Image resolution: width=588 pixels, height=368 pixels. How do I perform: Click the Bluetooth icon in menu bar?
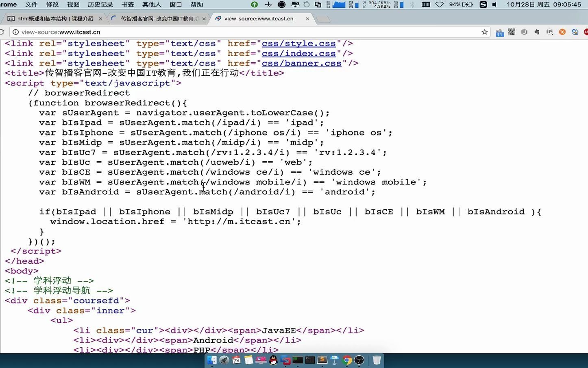(412, 4)
